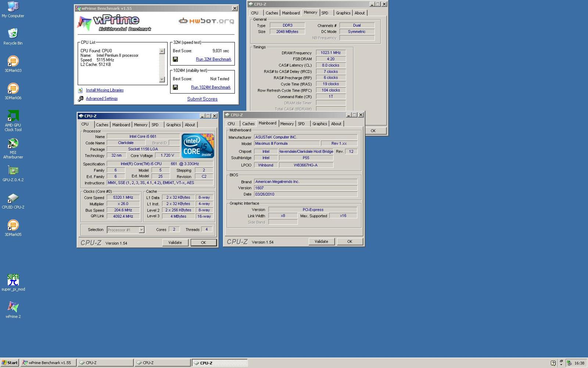Select the Core Speed 5320.1 MHz field
The height and width of the screenshot is (368, 588).
point(123,198)
